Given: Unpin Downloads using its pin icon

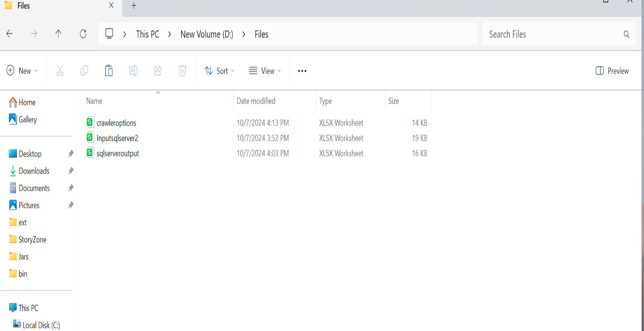Looking at the screenshot, I should click(71, 171).
